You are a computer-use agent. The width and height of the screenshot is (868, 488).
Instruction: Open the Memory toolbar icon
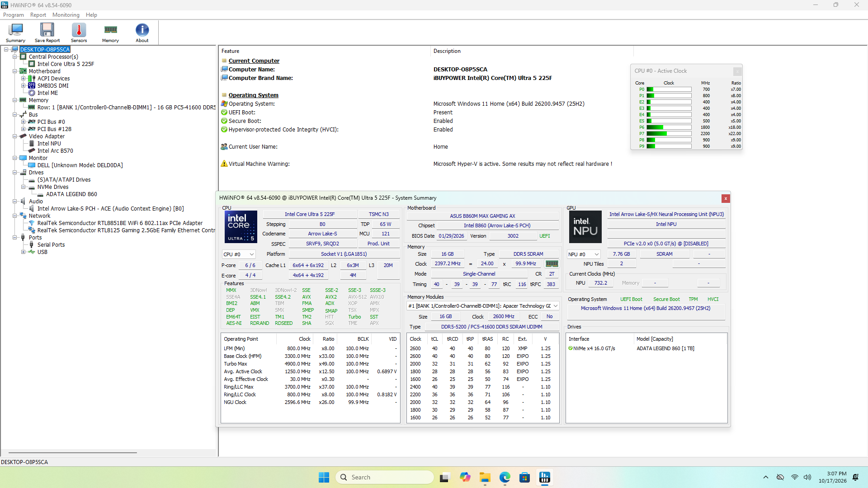pyautogui.click(x=110, y=32)
